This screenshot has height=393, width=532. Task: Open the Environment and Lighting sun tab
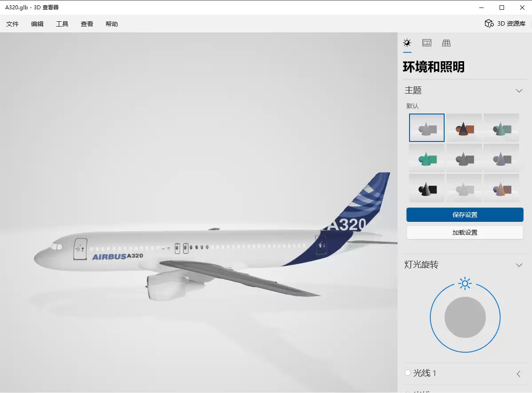[407, 43]
